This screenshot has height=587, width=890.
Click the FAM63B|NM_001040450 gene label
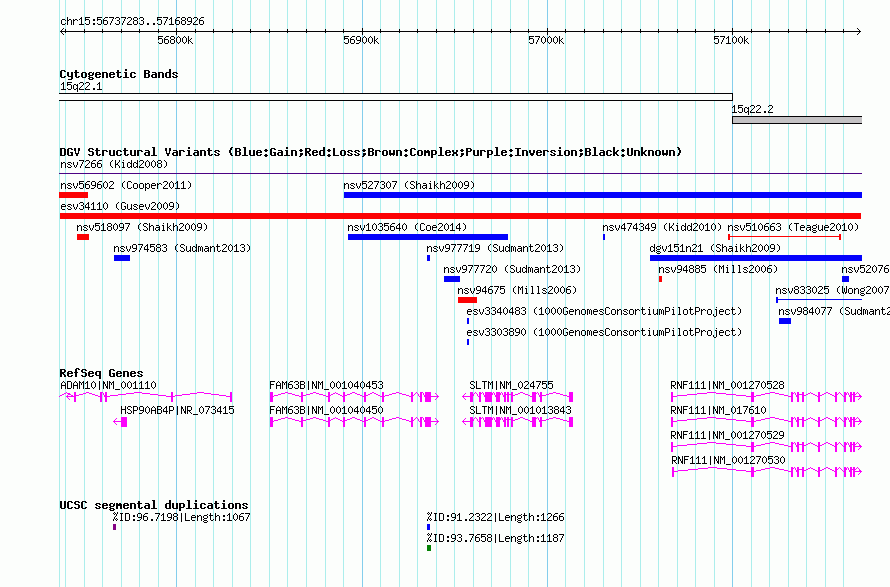tap(326, 410)
